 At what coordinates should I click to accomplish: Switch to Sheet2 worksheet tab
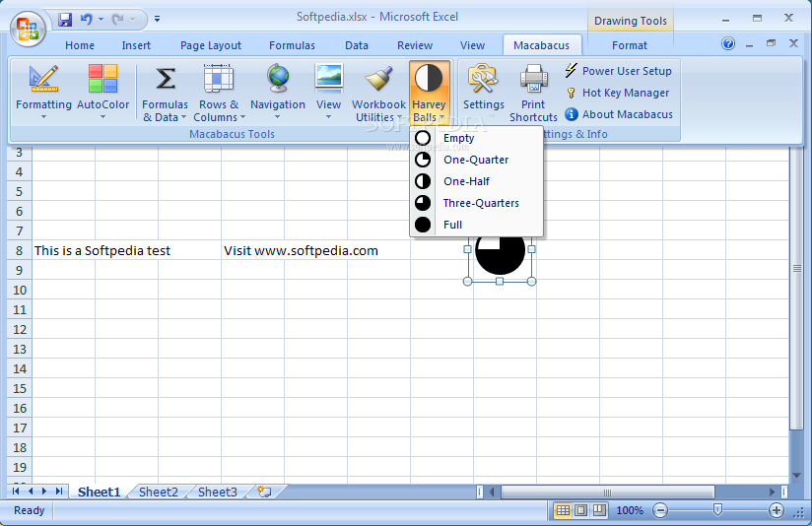tap(159, 492)
